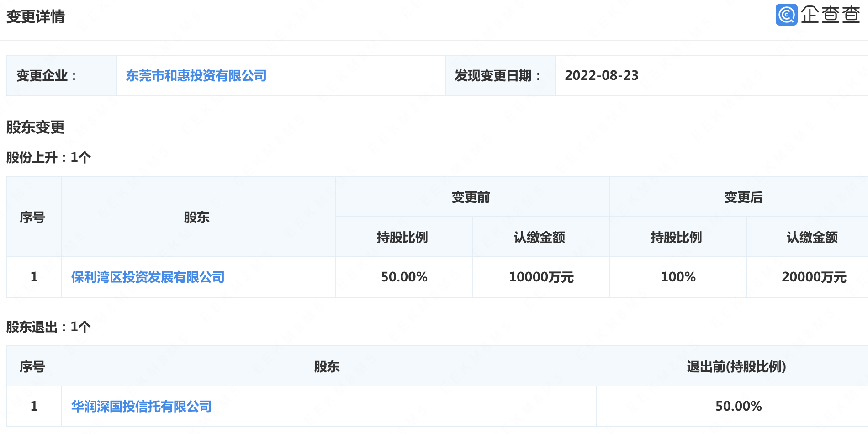
Task: Click the 50.00% value in exit table
Action: click(738, 406)
